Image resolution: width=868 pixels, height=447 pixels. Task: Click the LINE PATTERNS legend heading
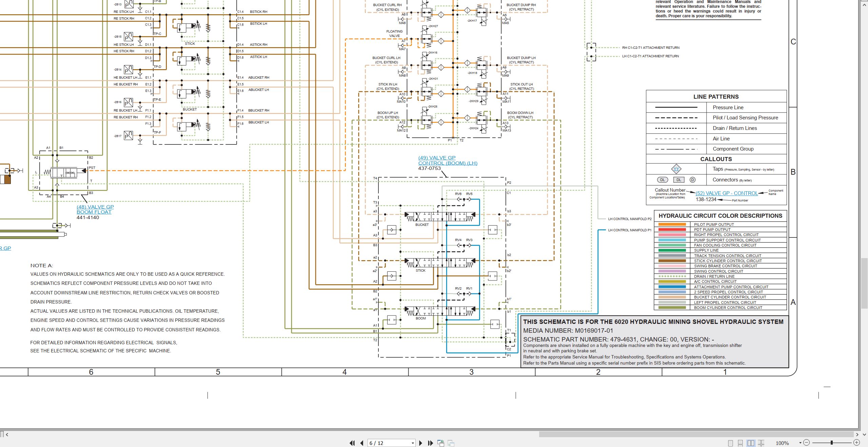716,97
